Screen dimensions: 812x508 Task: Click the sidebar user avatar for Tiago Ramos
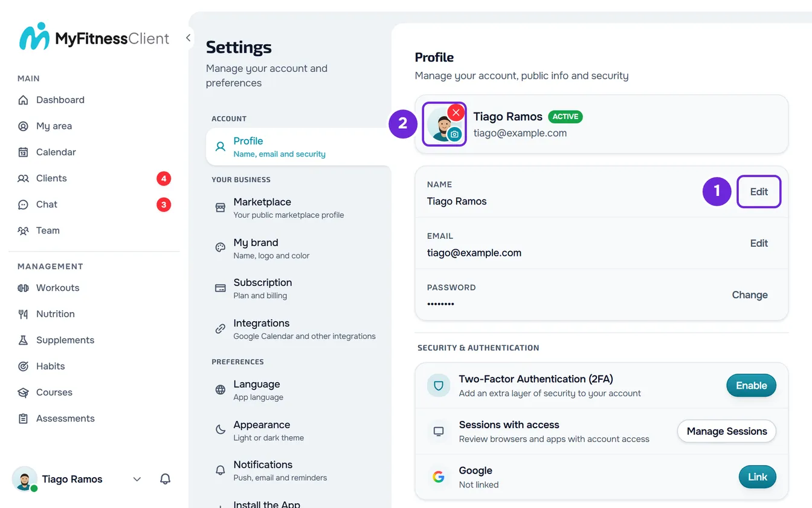click(25, 479)
